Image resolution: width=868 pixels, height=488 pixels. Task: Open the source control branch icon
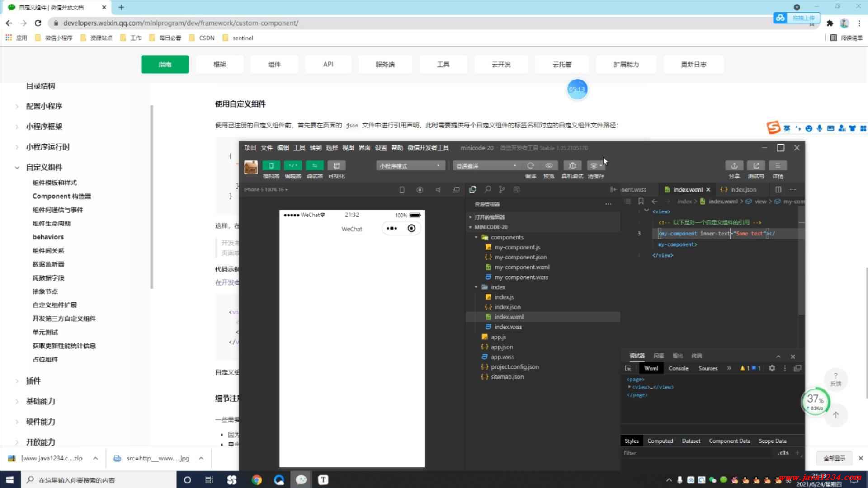[x=502, y=190]
